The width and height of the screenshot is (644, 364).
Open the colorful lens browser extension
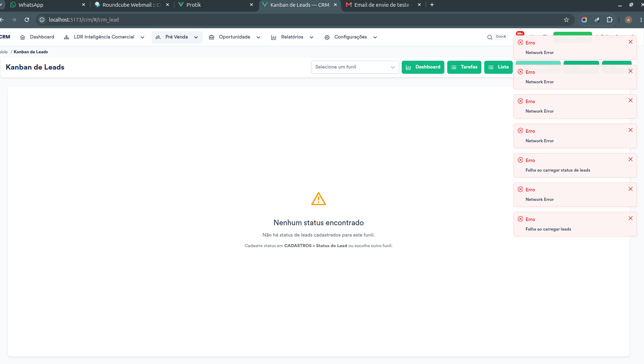tap(584, 20)
